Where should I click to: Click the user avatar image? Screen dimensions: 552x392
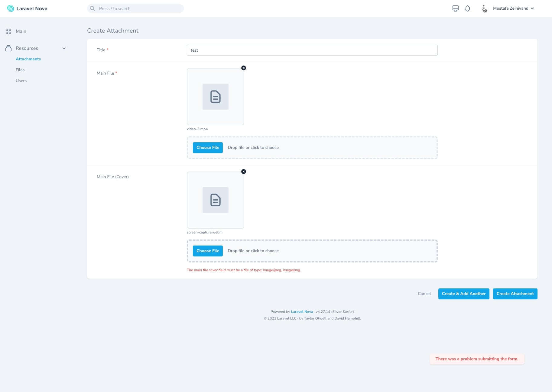pos(484,8)
